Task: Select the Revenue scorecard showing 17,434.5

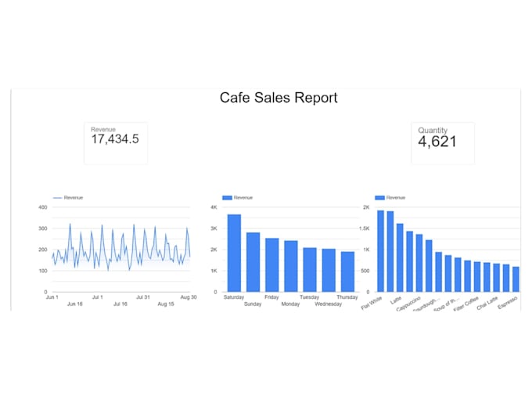Action: click(116, 143)
